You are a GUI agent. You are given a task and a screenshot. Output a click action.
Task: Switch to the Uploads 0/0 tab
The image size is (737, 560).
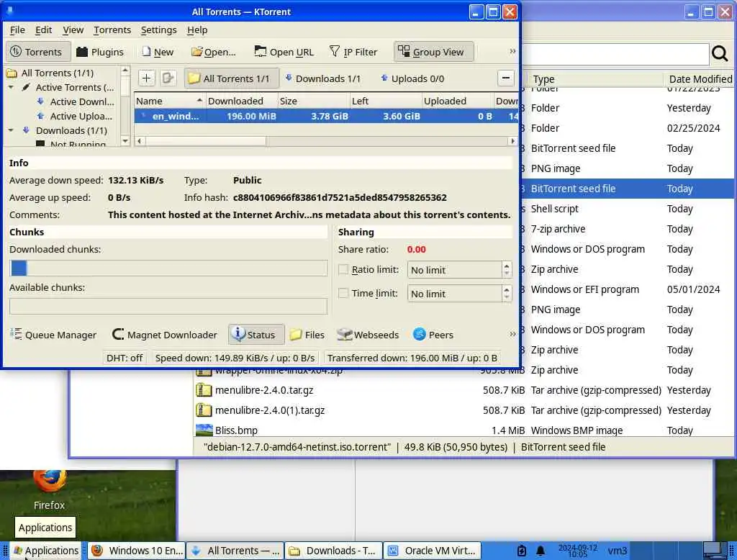(412, 78)
